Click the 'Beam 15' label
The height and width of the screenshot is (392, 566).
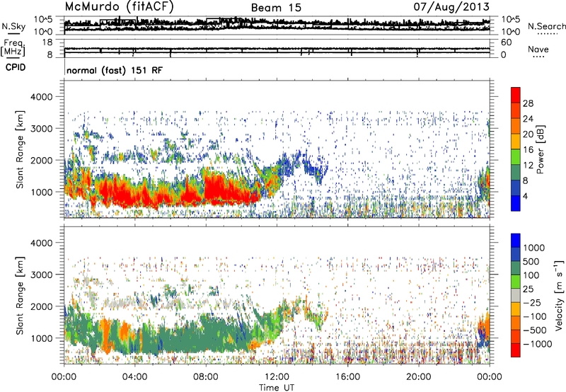(276, 8)
